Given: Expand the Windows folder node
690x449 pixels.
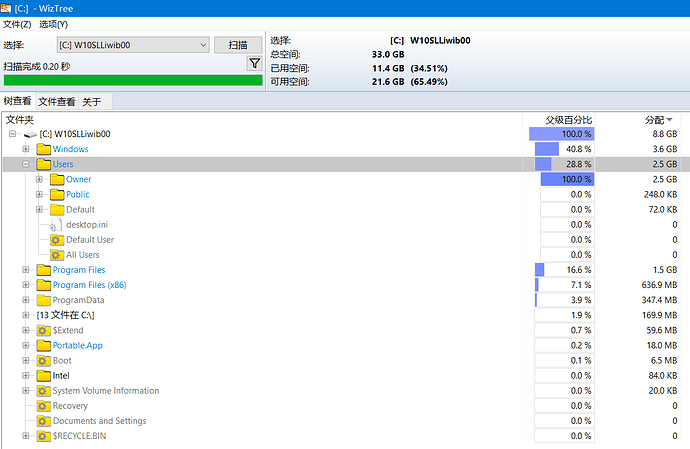Looking at the screenshot, I should 26,149.
